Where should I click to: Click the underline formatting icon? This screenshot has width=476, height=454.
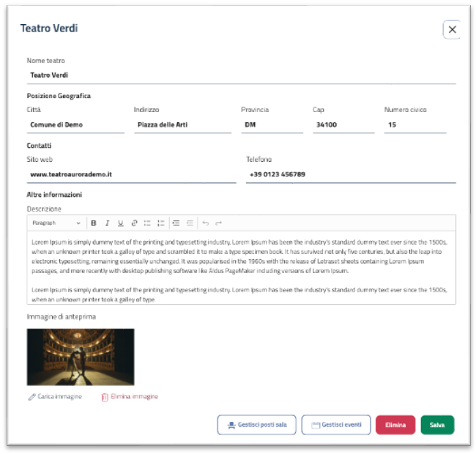(x=120, y=223)
